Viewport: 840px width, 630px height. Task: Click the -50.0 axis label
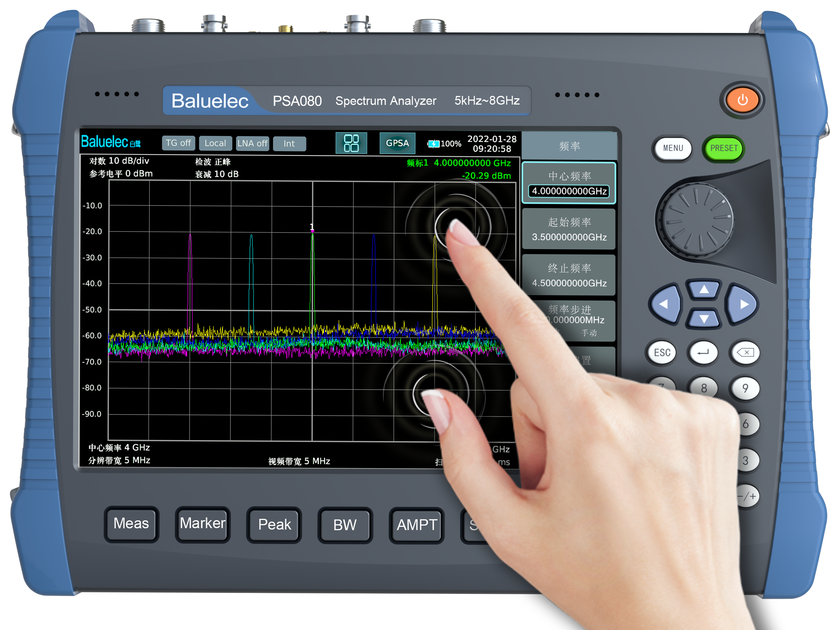[92, 310]
